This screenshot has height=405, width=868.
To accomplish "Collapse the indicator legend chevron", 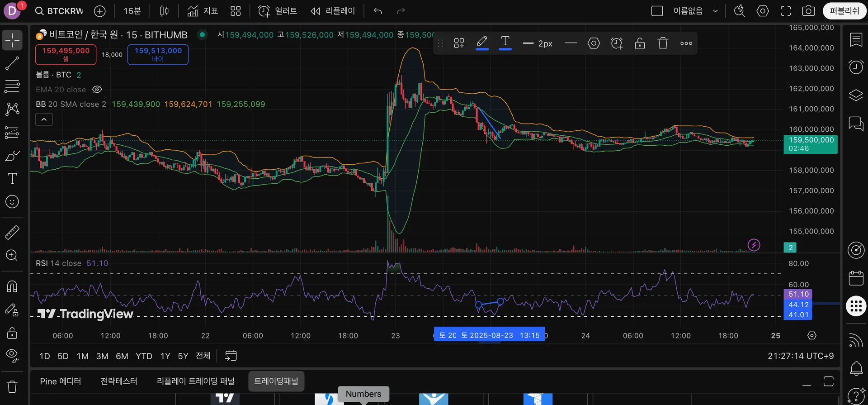I will point(44,119).
